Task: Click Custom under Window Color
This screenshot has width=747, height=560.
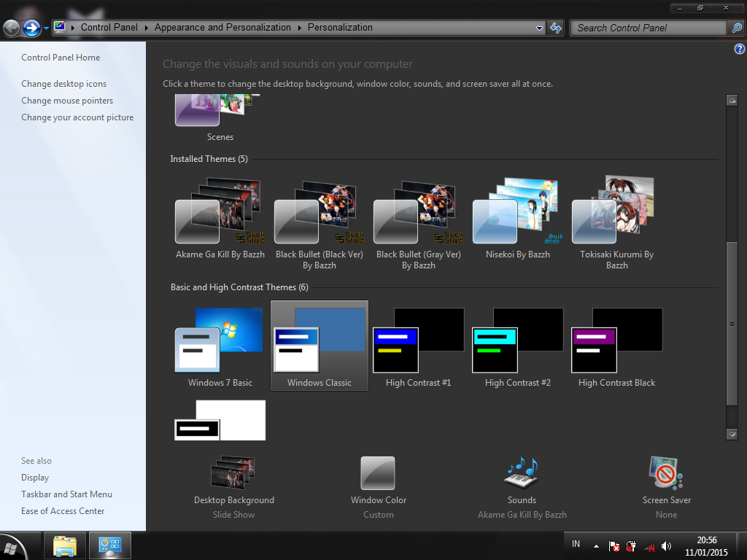Action: coord(379,515)
